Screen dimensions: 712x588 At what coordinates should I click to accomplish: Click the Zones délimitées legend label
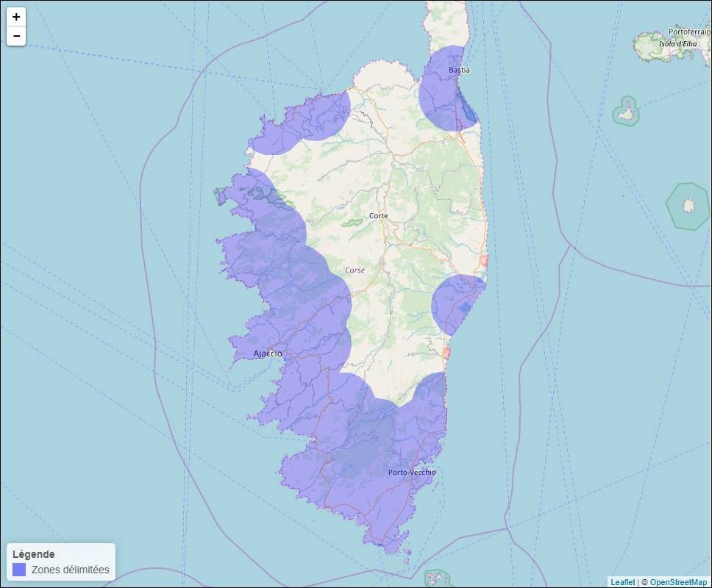71,570
